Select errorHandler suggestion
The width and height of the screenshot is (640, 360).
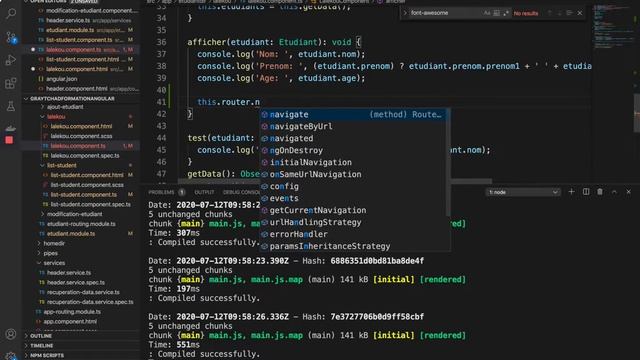coord(353,234)
